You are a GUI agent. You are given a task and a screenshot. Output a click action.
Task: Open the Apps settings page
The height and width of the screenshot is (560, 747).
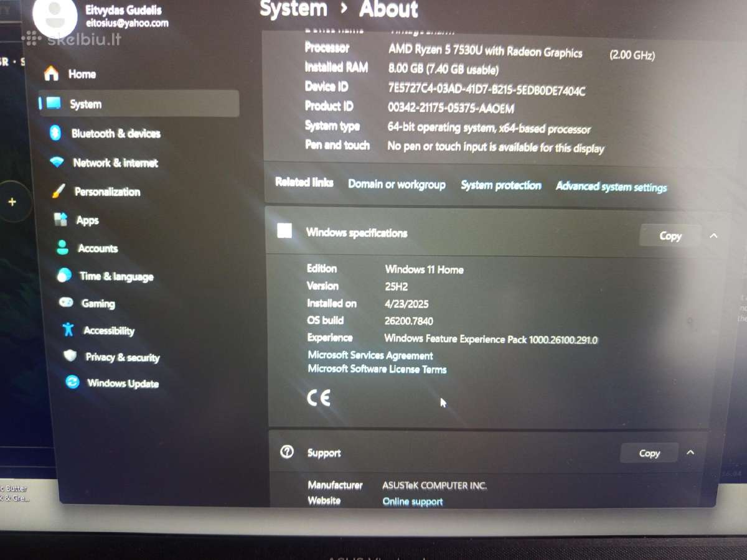tap(87, 220)
